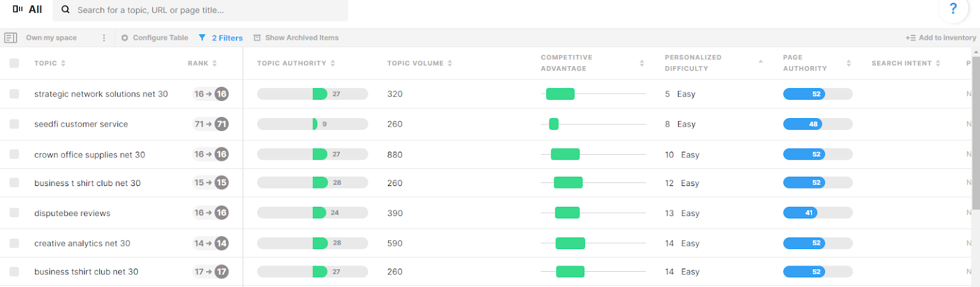Click rank badge 16 for strategic network solutions
The image size is (980, 287).
point(222,94)
